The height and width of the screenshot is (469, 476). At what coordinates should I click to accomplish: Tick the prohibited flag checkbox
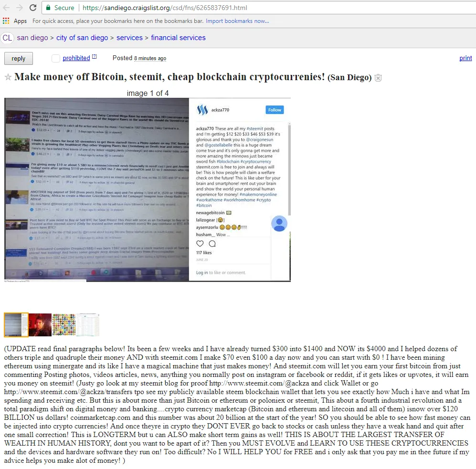click(55, 58)
